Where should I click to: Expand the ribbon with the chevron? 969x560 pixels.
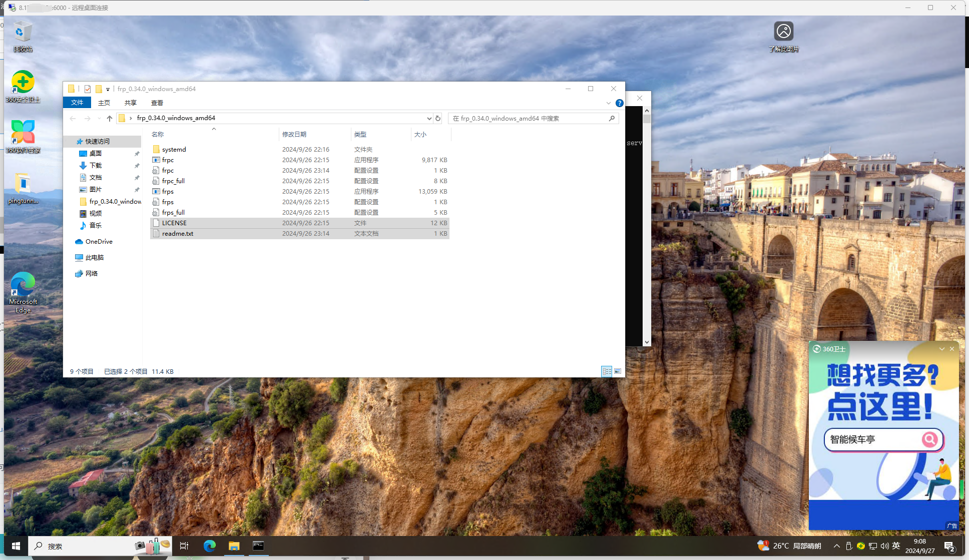click(609, 103)
